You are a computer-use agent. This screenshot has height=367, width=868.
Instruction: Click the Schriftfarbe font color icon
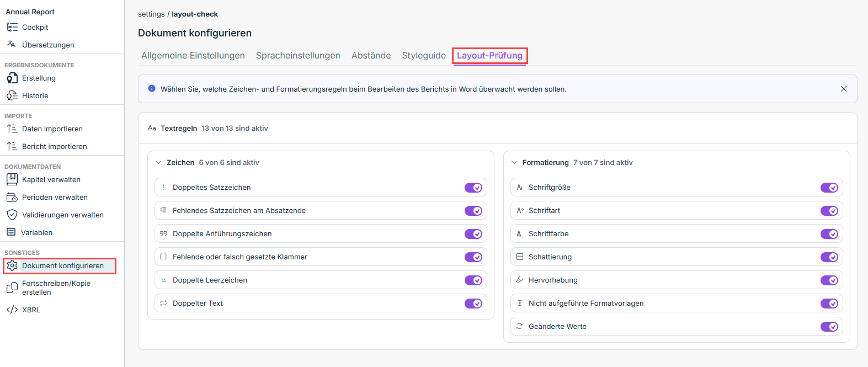(x=519, y=233)
